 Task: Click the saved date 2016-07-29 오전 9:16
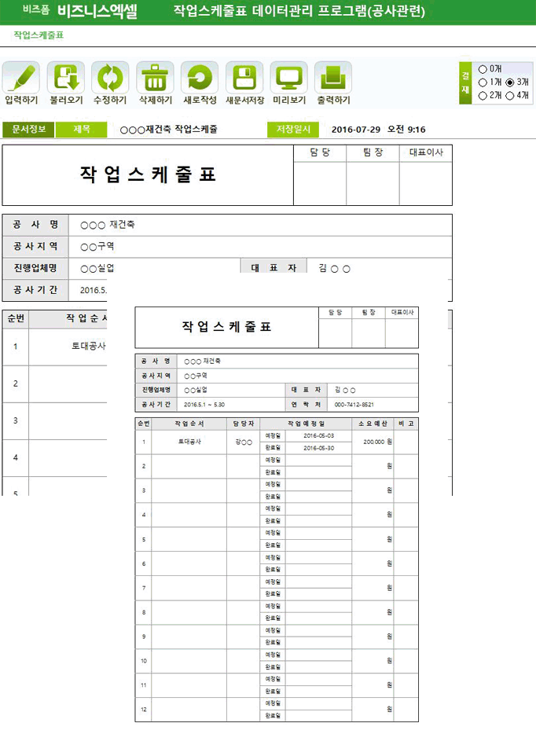pyautogui.click(x=378, y=129)
